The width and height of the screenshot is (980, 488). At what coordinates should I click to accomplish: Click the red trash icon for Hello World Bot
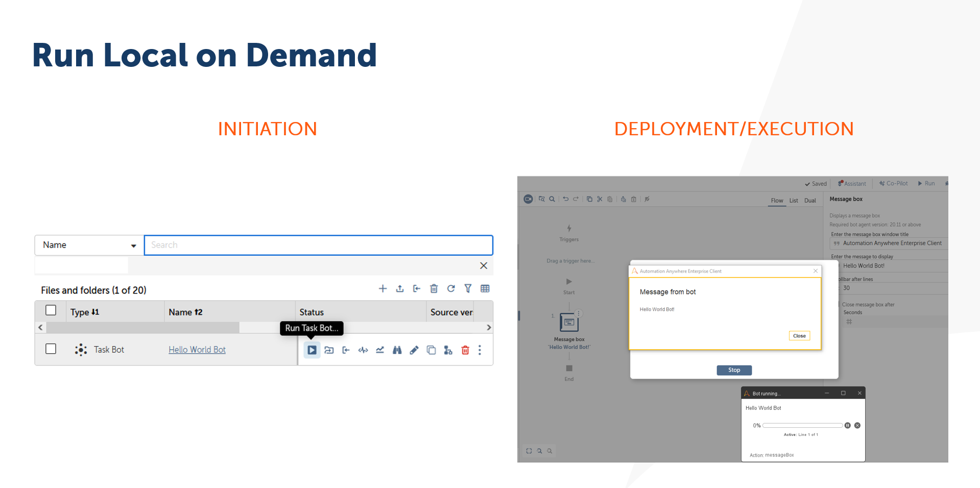pos(465,350)
